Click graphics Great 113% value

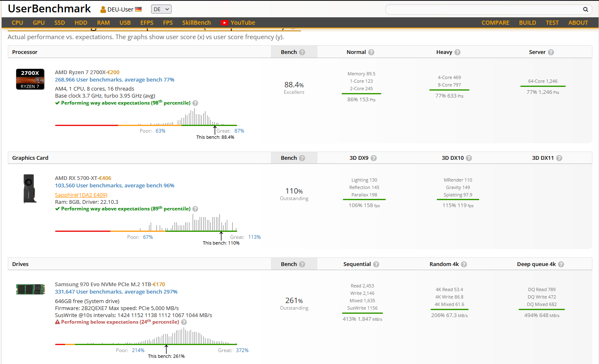tap(254, 237)
